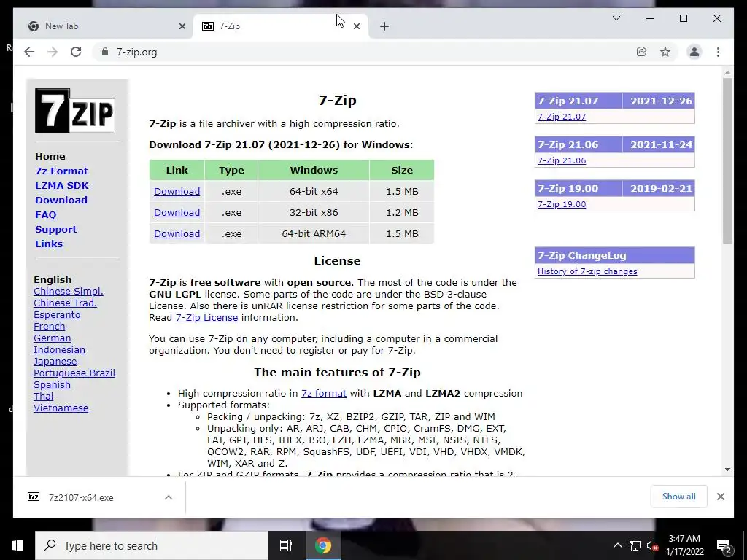Read the 7-Zip License link

206,318
